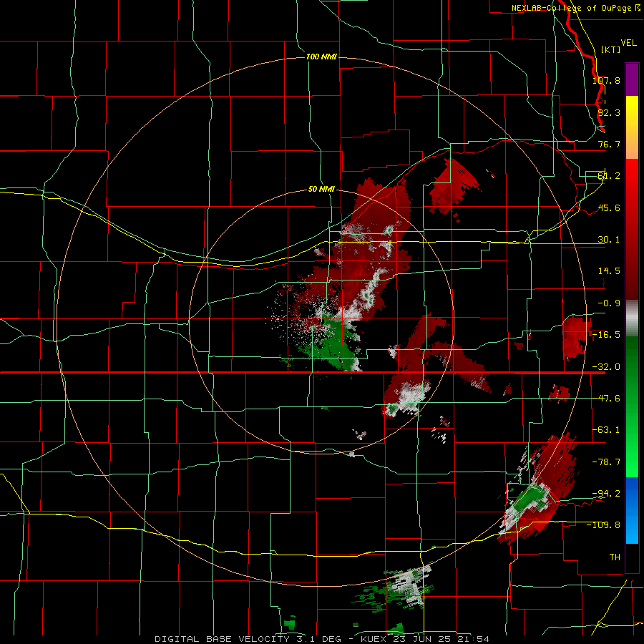
Task: Select the 30.1 legend value
Action: pyautogui.click(x=609, y=240)
